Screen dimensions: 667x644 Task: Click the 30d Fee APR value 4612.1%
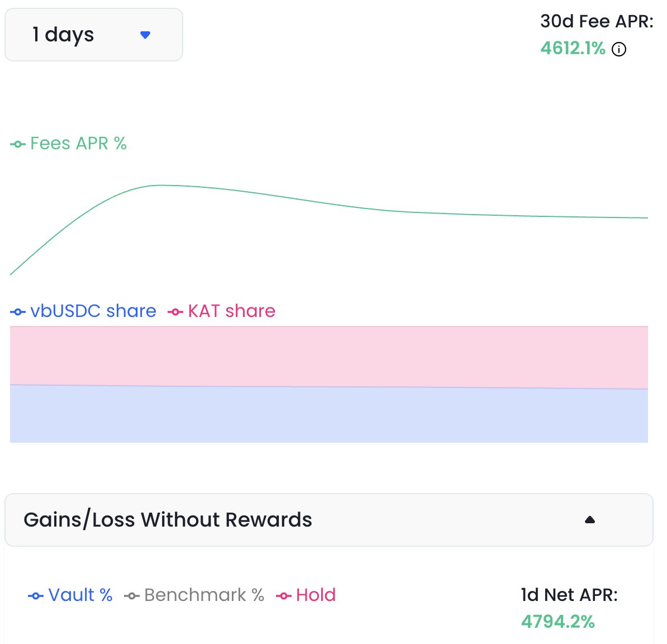(x=573, y=48)
